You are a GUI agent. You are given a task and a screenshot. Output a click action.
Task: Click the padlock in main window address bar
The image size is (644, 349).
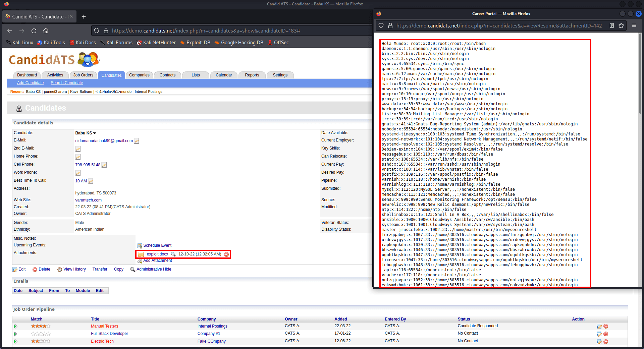tap(106, 31)
